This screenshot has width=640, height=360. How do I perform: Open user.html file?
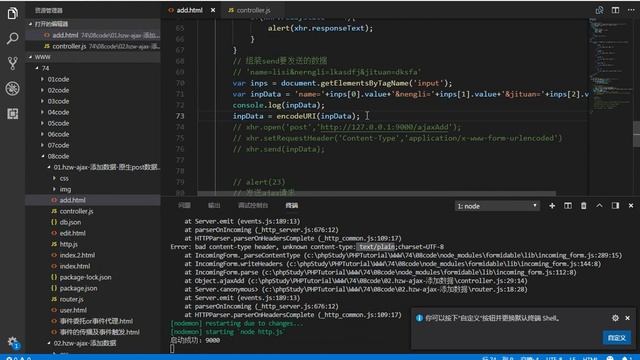tap(93, 310)
